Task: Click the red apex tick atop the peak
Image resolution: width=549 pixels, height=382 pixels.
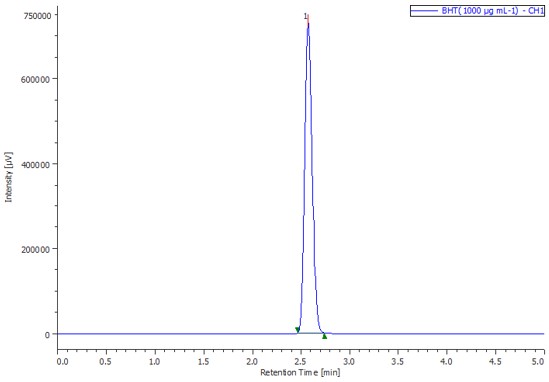Action: point(308,20)
